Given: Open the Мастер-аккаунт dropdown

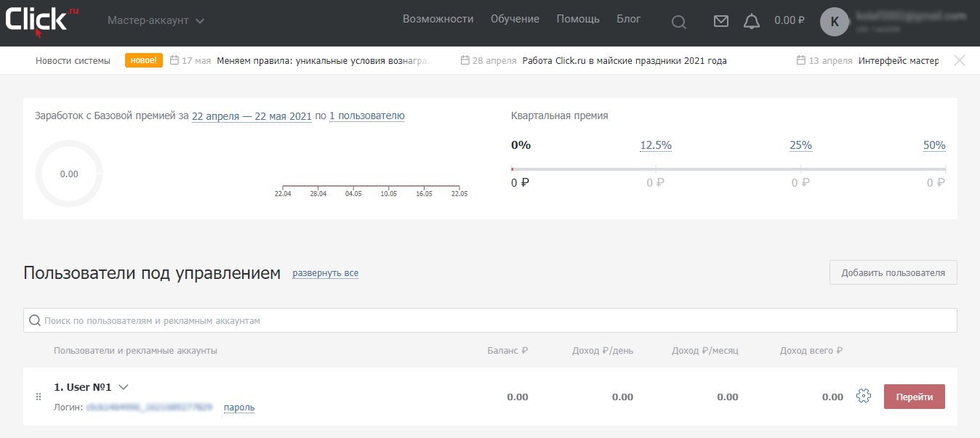Looking at the screenshot, I should (x=156, y=20).
